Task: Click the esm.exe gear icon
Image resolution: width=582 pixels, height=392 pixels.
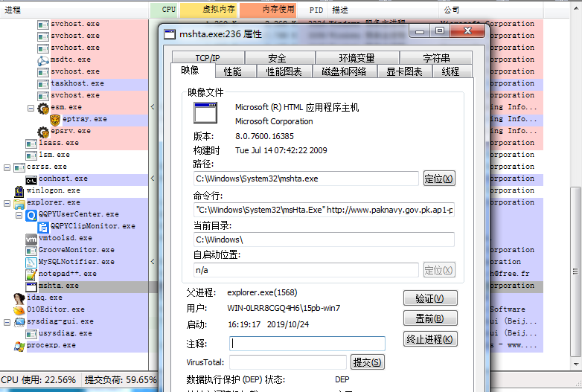Action: pos(43,108)
